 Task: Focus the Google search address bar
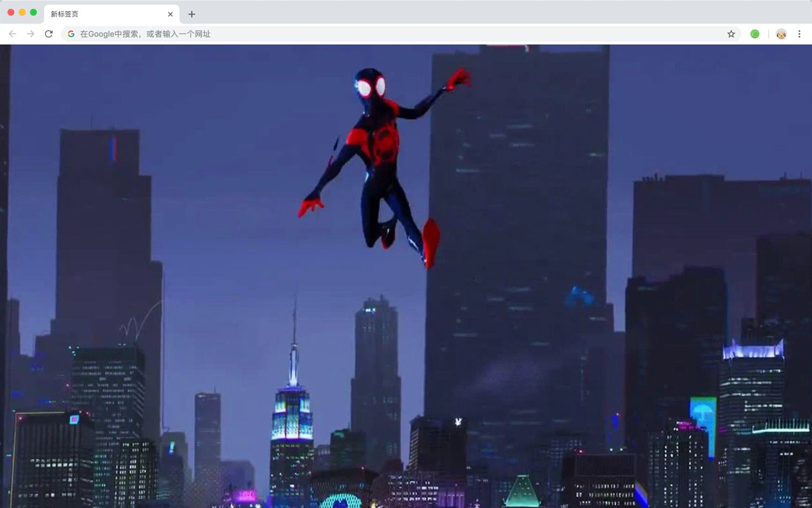tap(401, 34)
